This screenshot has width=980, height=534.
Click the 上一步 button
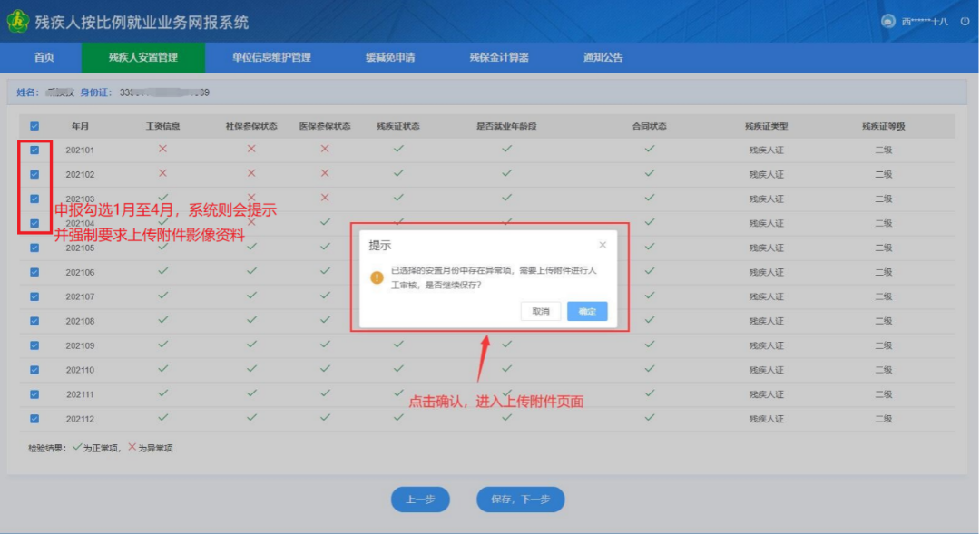point(420,500)
